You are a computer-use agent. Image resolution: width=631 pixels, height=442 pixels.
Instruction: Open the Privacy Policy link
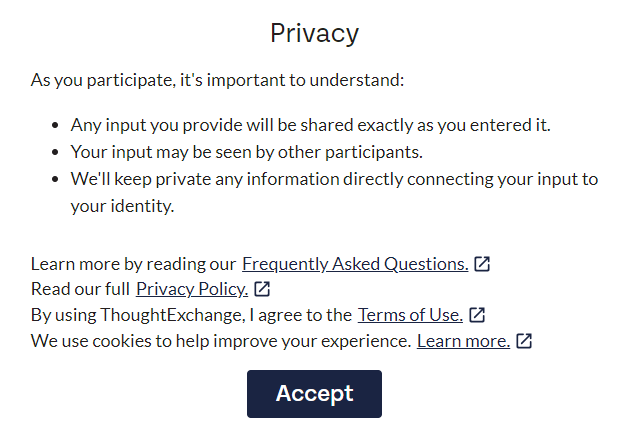(192, 289)
